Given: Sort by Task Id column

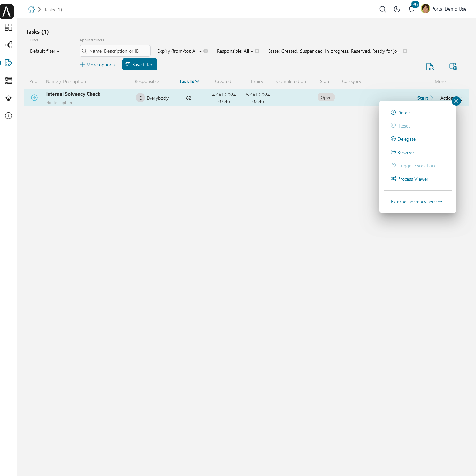Looking at the screenshot, I should (189, 81).
